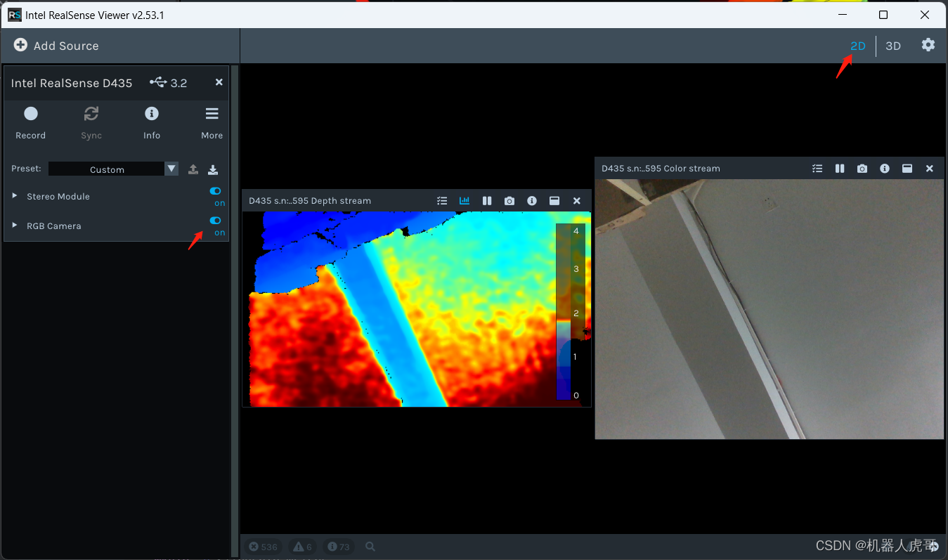Toggle Depth stream histogram chart icon

pos(465,201)
